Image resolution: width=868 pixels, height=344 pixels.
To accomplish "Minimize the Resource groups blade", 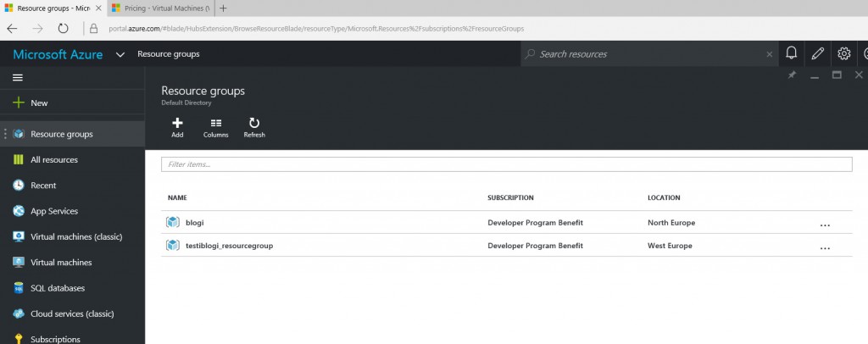I will coord(815,75).
